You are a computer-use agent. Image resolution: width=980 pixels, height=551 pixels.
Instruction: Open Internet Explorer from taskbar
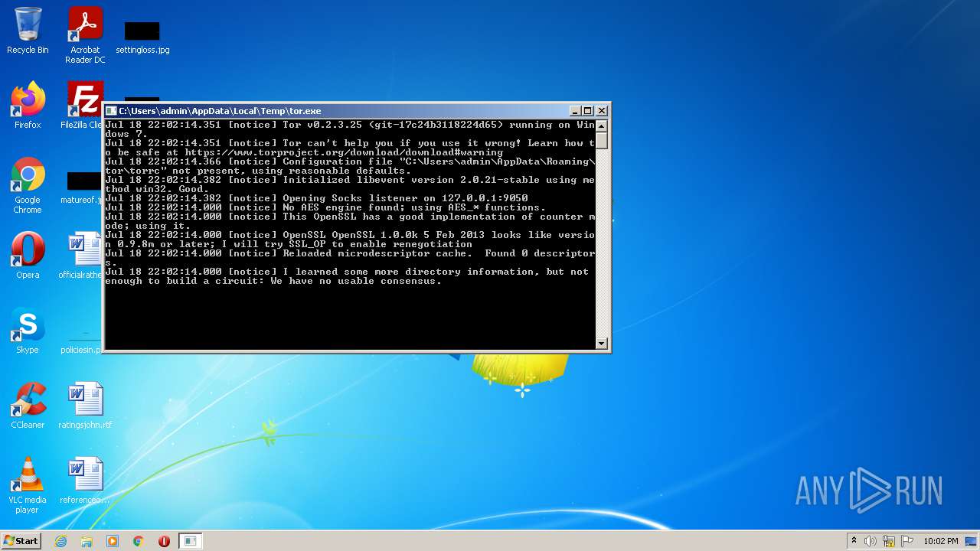[60, 541]
